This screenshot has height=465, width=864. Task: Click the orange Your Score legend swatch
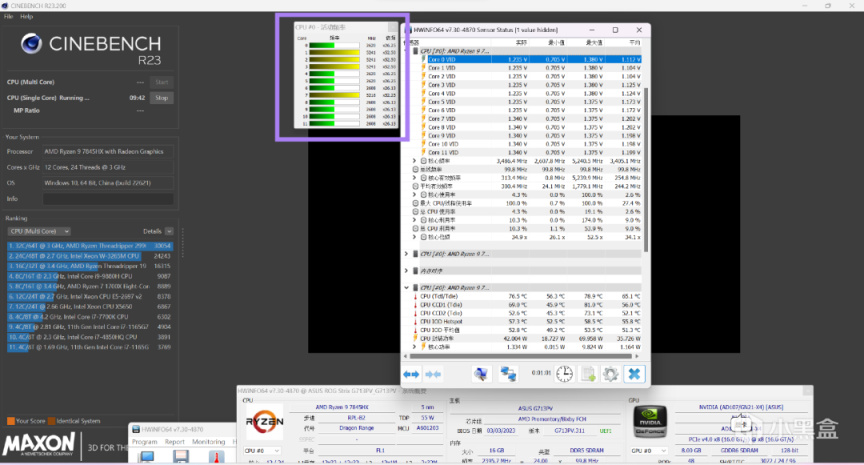tap(10, 421)
